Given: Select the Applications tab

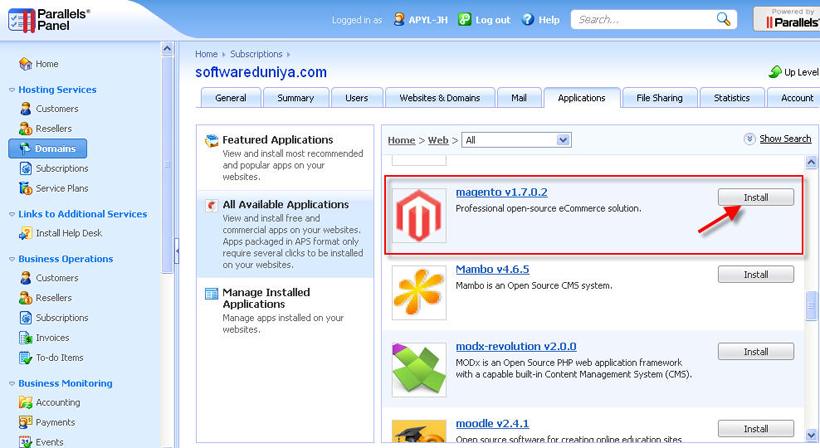Looking at the screenshot, I should [582, 98].
